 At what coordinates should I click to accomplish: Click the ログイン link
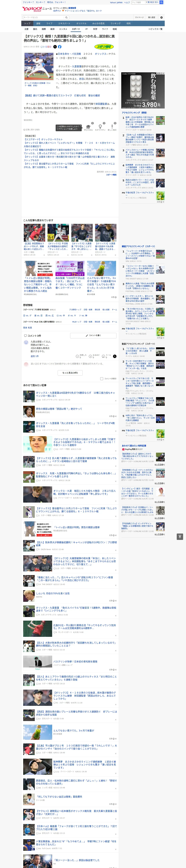57,11
